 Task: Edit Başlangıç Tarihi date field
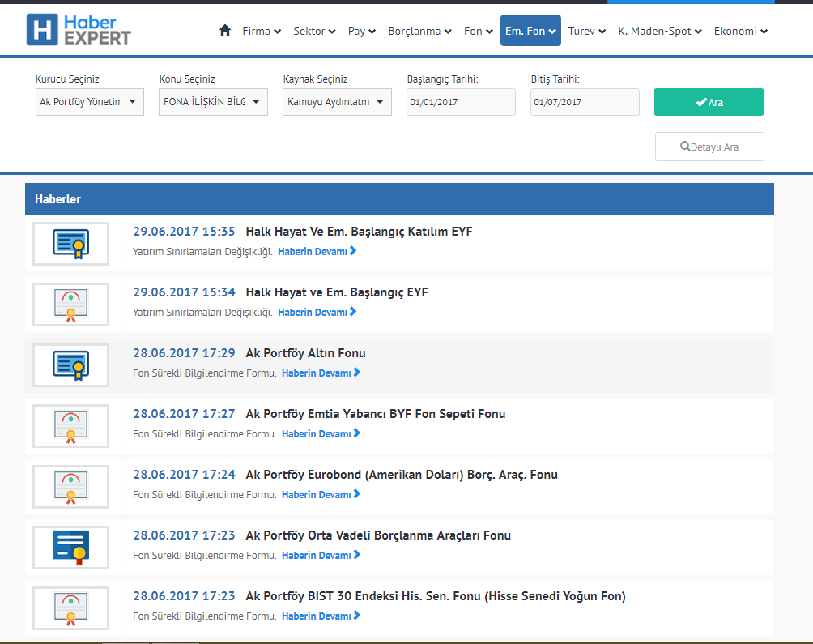(461, 101)
